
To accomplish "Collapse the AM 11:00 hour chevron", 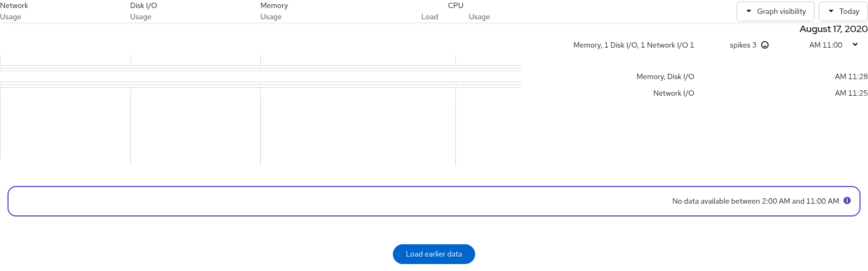I will [855, 45].
